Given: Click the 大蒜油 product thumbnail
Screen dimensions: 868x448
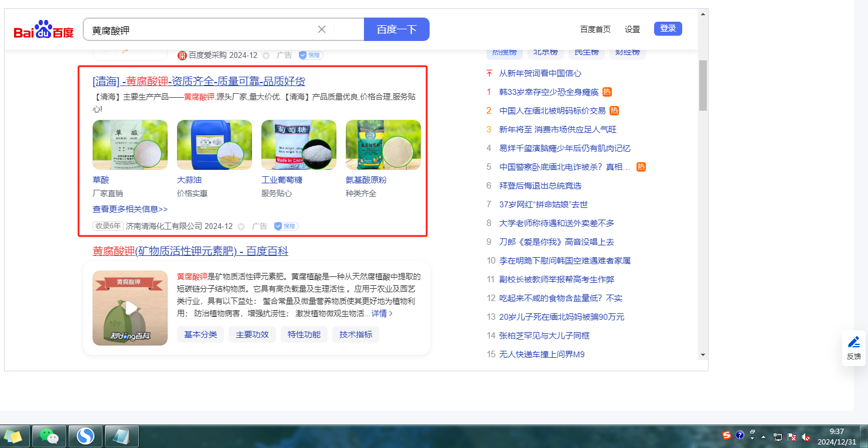Looking at the screenshot, I should 214,145.
